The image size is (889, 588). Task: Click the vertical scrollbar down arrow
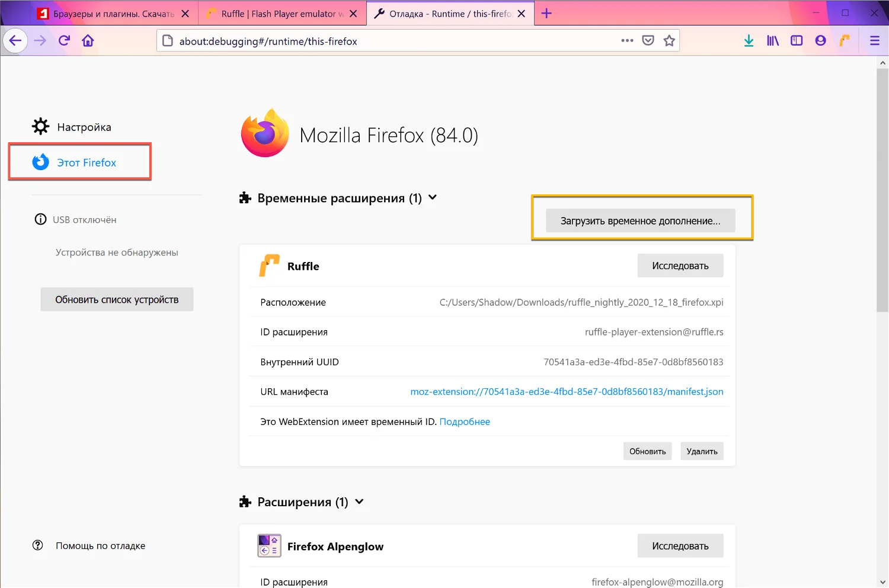[x=882, y=582]
